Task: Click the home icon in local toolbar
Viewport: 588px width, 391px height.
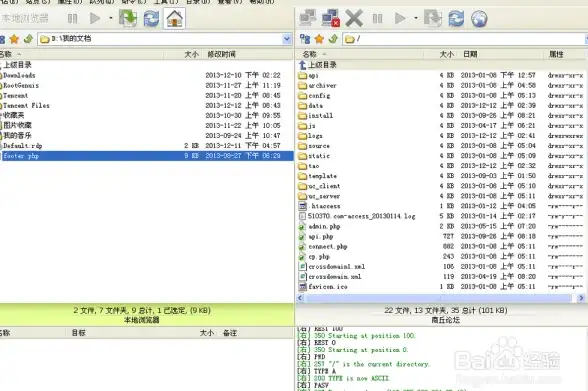Action: pyautogui.click(x=174, y=18)
